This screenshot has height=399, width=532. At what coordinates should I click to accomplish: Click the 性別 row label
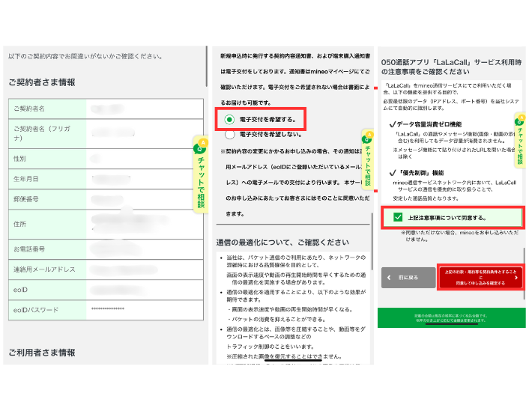pyautogui.click(x=19, y=158)
